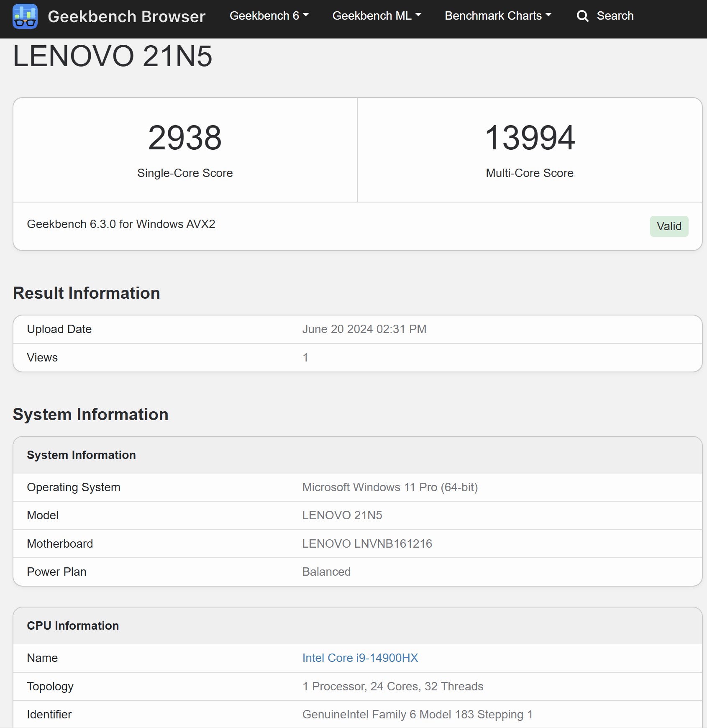Viewport: 707px width, 728px height.
Task: Expand the Geekbench ML dropdown
Action: pyautogui.click(x=377, y=16)
